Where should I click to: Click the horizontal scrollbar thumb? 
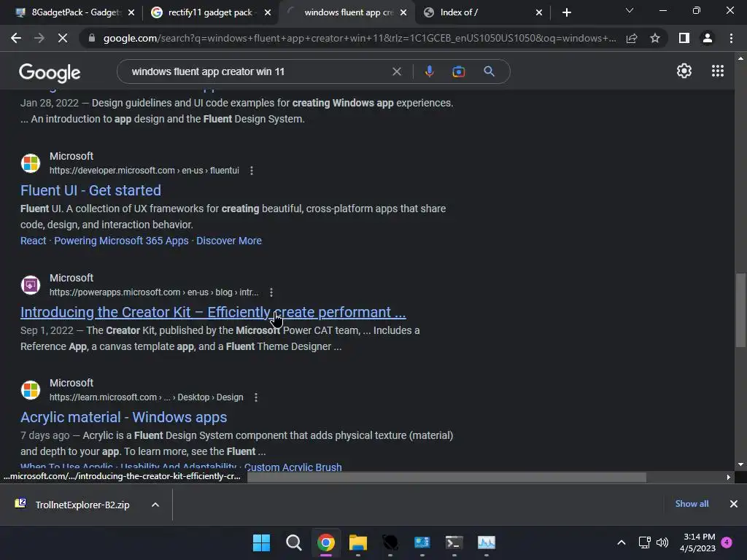click(446, 477)
